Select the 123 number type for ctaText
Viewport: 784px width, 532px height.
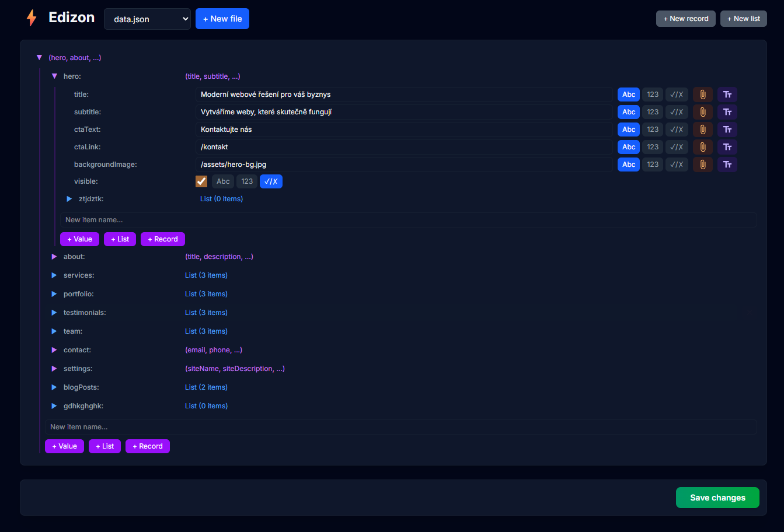tap(653, 129)
